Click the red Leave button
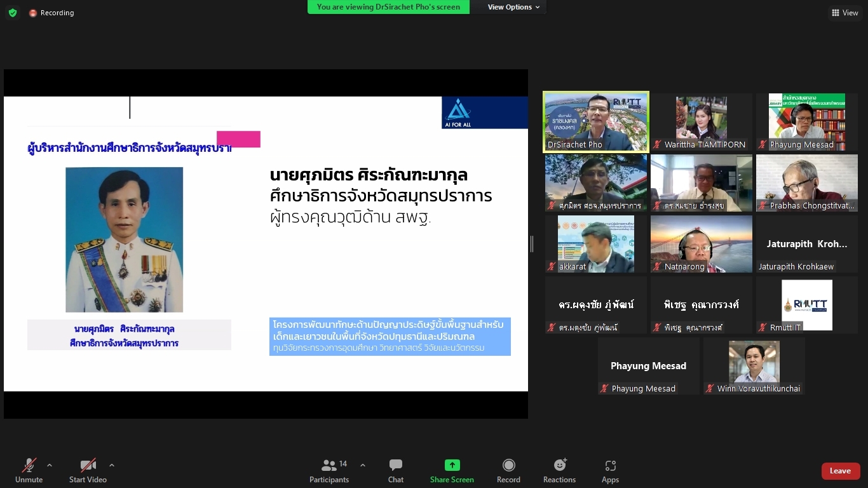Screen dimensions: 868x488 coord(840,471)
